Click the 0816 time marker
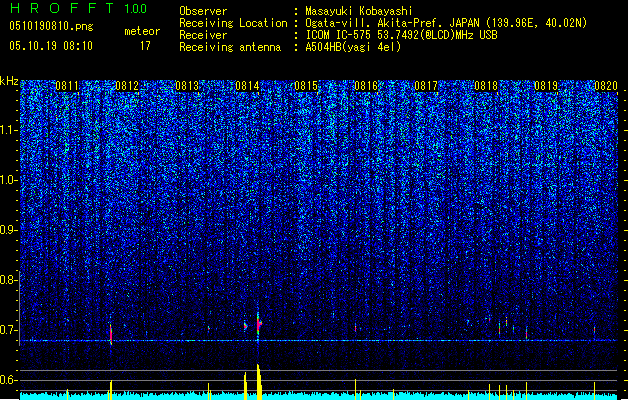Viewport: 629px width, 400px height. (366, 86)
